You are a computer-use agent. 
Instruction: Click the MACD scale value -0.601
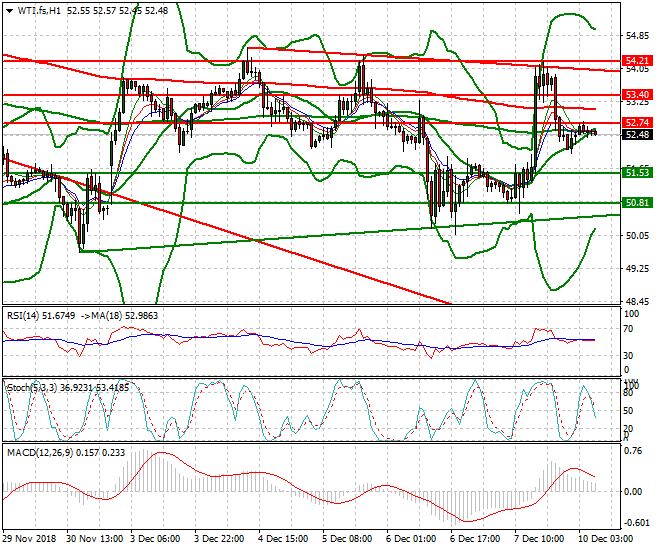(636, 523)
